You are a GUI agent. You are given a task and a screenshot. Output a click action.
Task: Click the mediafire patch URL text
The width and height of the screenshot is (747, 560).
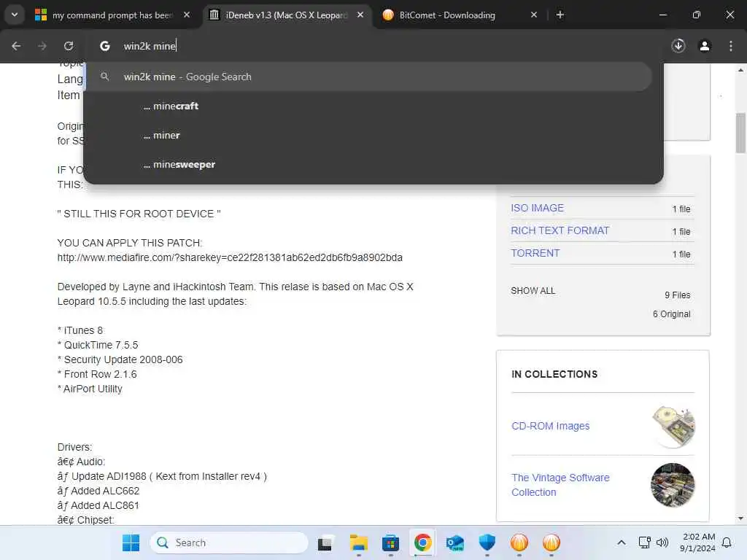pos(230,257)
